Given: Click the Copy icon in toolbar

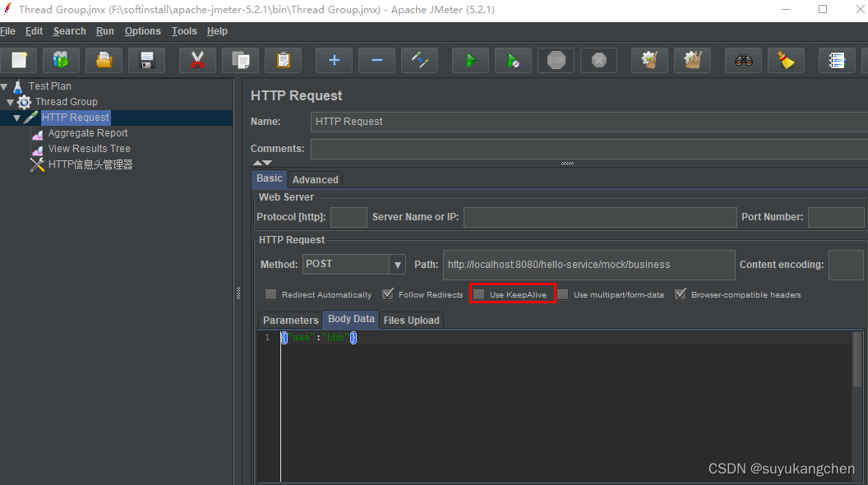Looking at the screenshot, I should click(x=240, y=60).
